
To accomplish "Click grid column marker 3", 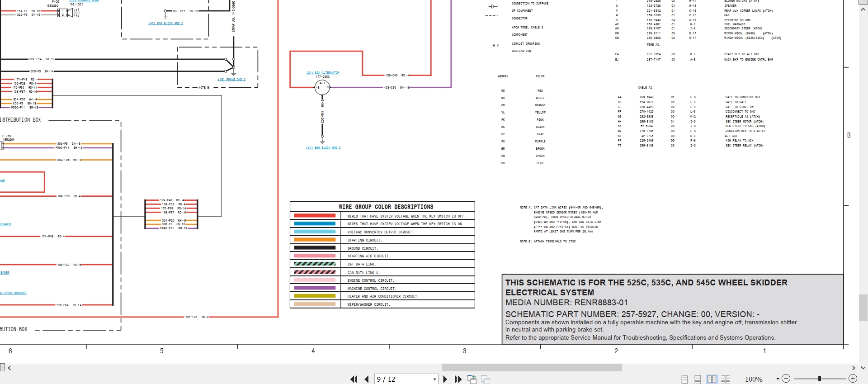I will [464, 351].
